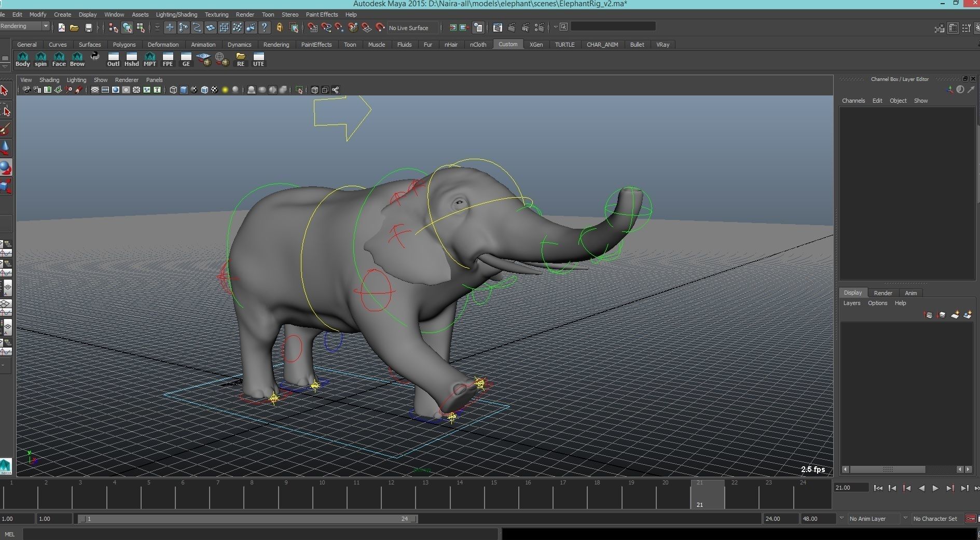
Task: Switch to the Anim layer tab
Action: (911, 293)
